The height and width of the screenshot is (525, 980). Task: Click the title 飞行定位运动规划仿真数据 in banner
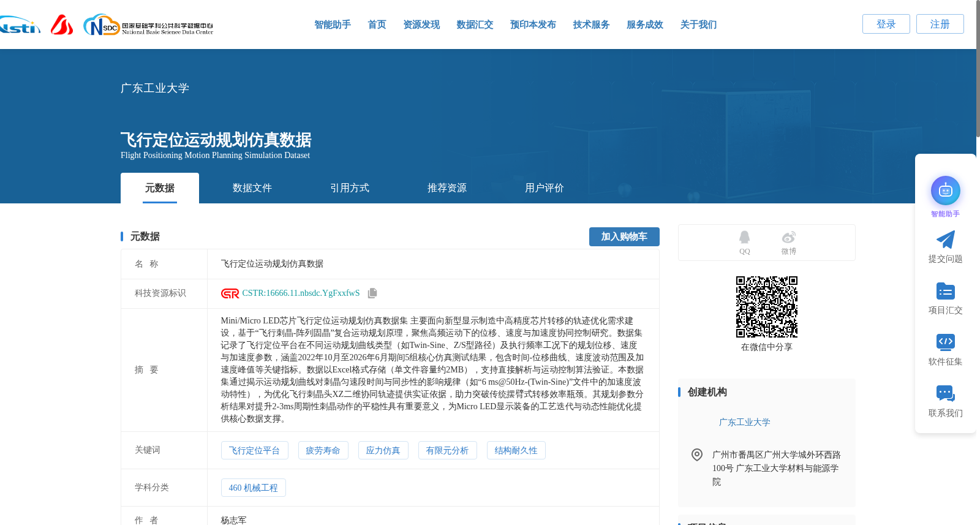pyautogui.click(x=216, y=140)
